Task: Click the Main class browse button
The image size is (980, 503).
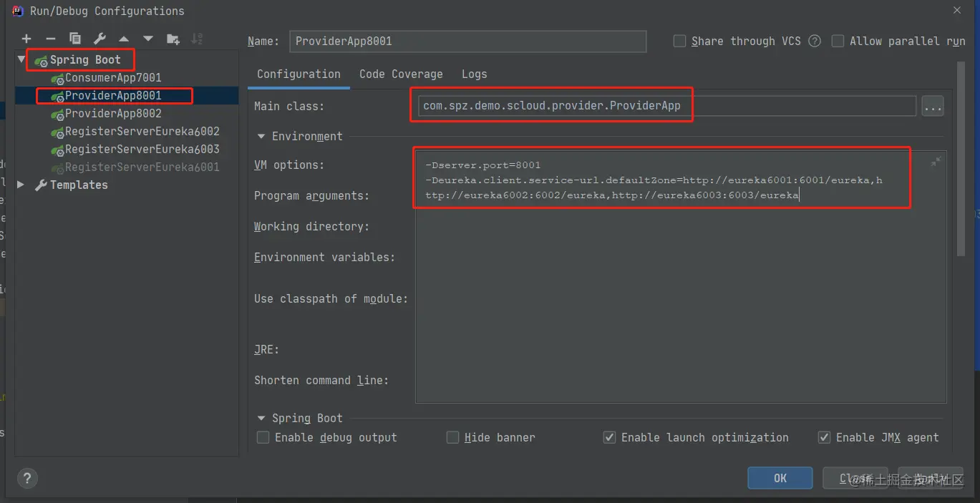Action: [932, 107]
